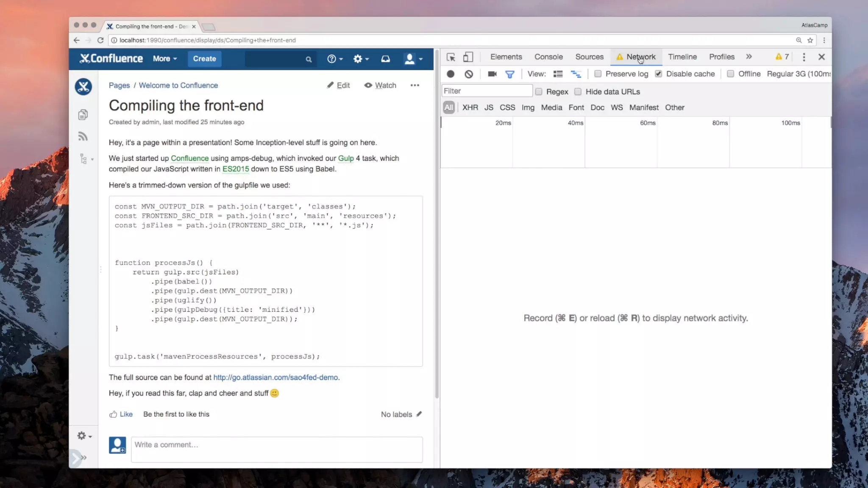Open the Confluence More dropdown menu
The height and width of the screenshot is (488, 868).
click(x=164, y=59)
